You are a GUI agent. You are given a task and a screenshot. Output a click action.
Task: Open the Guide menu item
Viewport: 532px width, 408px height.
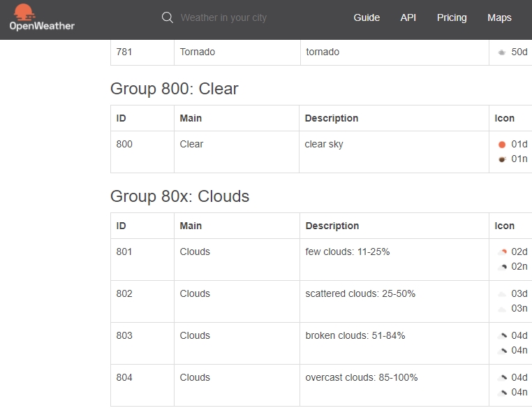click(367, 17)
